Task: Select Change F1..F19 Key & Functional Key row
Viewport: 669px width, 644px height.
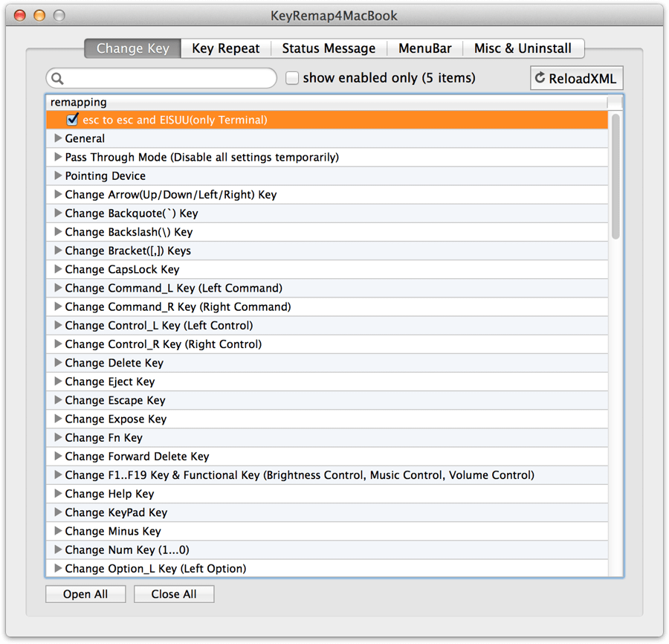Action: pyautogui.click(x=327, y=475)
